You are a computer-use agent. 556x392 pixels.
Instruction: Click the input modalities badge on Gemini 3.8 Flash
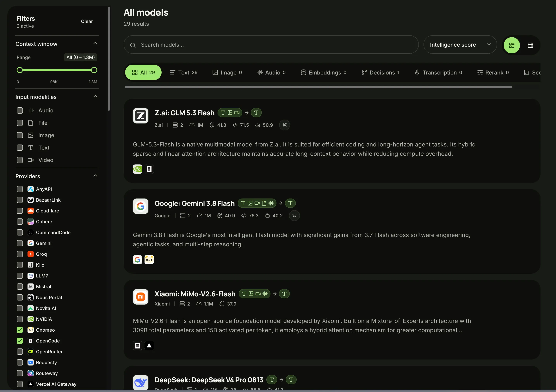(257, 203)
